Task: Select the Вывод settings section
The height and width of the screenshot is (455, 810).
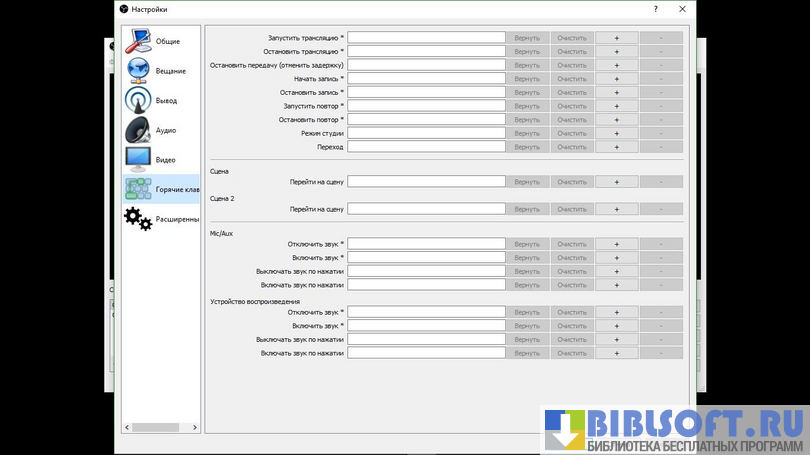Action: 160,101
